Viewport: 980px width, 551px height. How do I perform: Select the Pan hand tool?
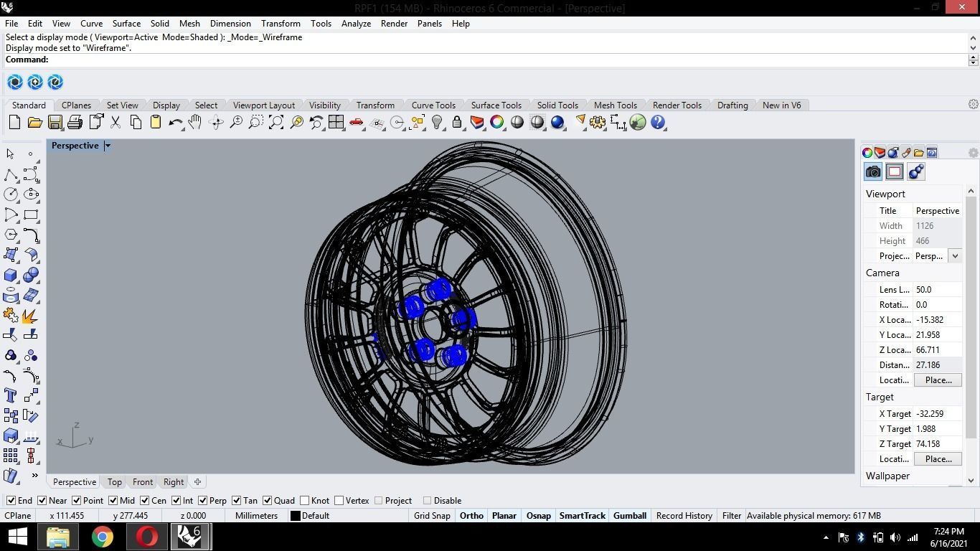(195, 123)
